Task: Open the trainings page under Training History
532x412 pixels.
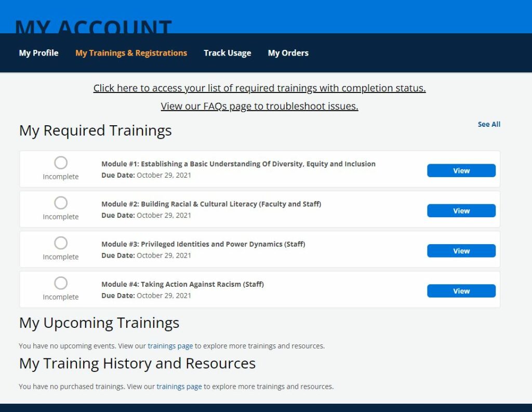Action: [x=179, y=386]
